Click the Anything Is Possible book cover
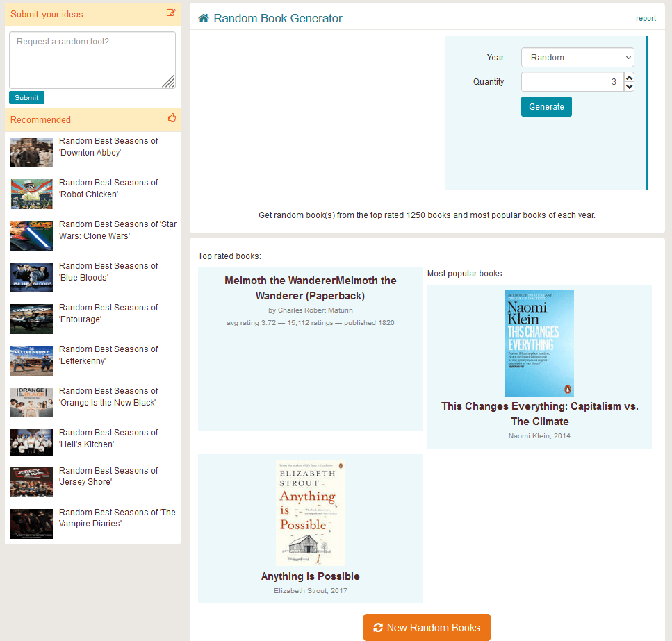 pos(310,513)
